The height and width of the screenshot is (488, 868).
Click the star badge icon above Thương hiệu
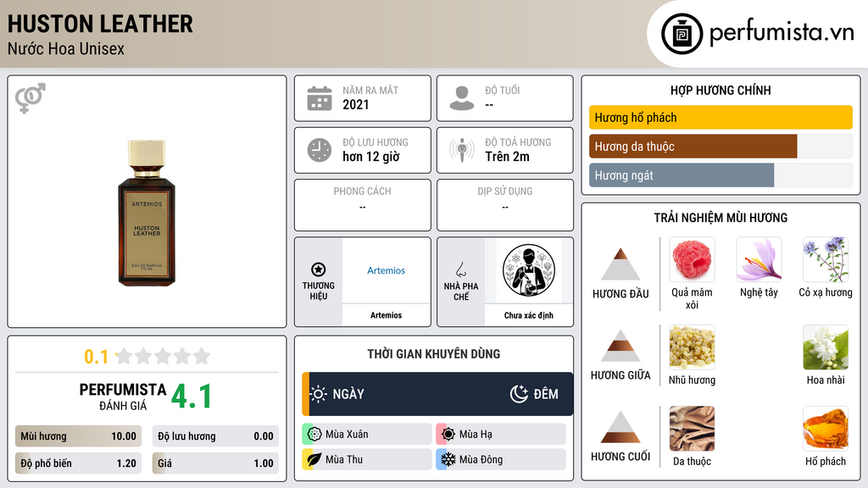pyautogui.click(x=319, y=269)
